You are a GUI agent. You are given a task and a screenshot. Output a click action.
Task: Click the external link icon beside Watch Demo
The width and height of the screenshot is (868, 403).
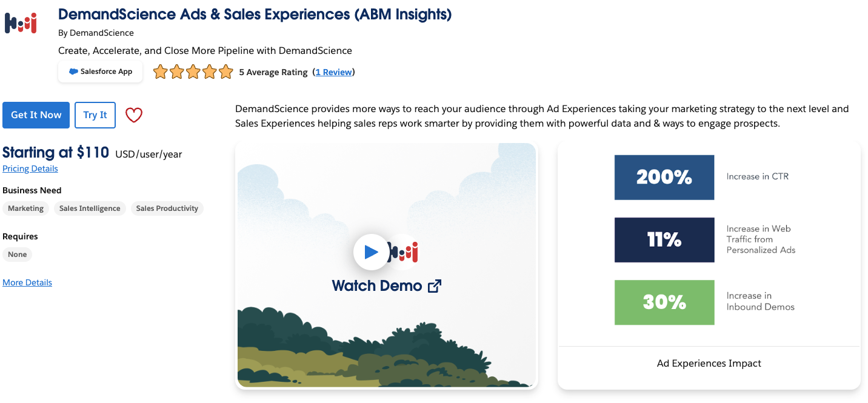point(435,286)
